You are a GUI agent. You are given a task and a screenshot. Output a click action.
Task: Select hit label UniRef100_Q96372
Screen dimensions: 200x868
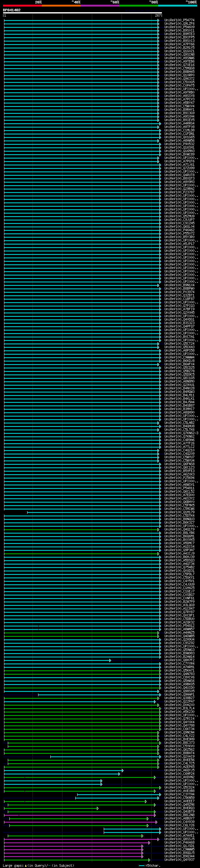179,79
